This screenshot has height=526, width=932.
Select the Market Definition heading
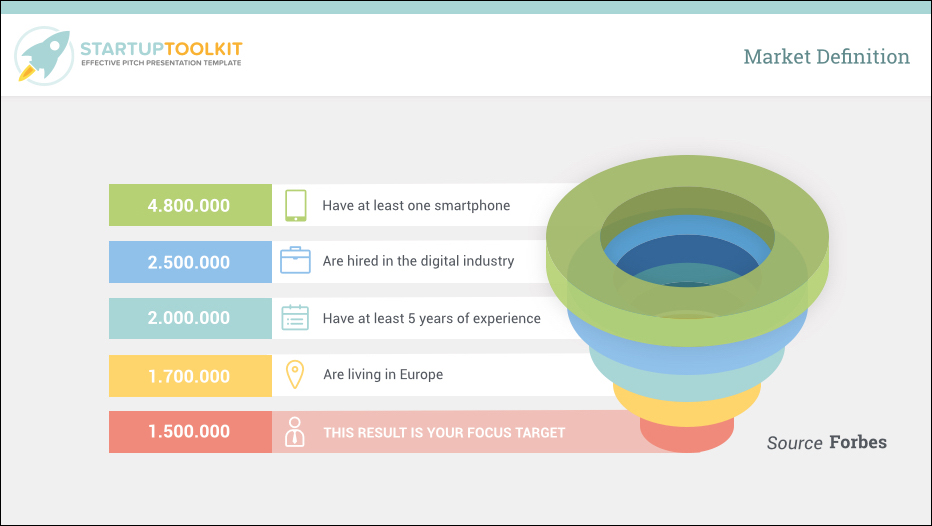pos(826,56)
